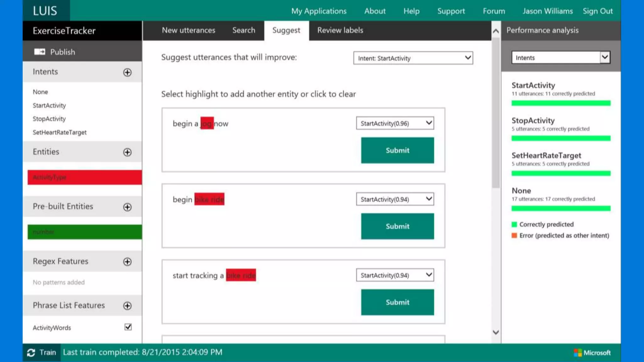Select SetHeartRateTarget intent in sidebar
This screenshot has width=644, height=362.
(59, 132)
